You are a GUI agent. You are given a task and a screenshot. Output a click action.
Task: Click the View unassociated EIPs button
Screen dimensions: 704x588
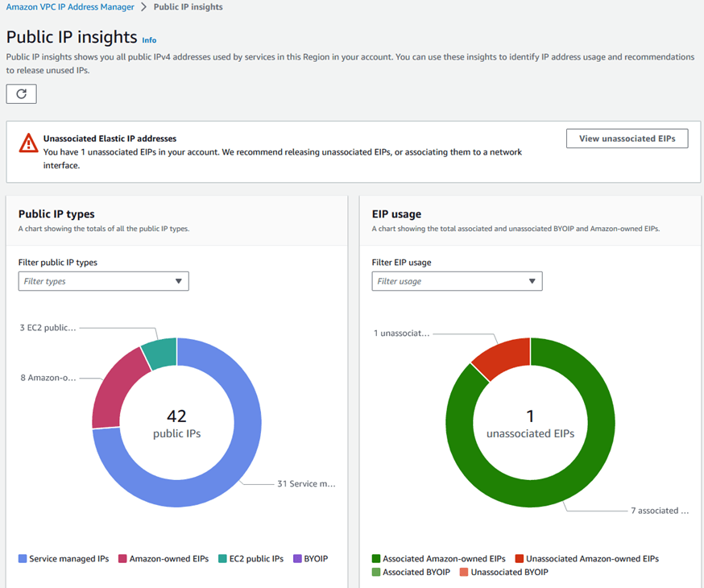(x=627, y=138)
